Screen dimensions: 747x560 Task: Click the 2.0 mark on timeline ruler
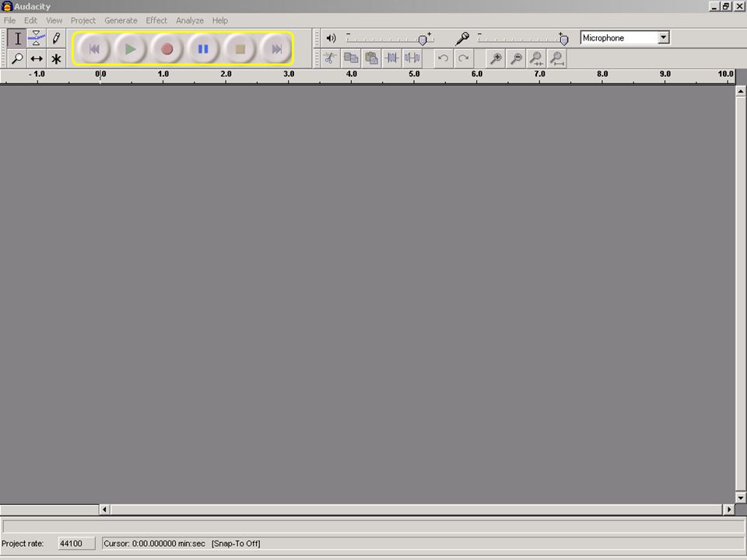pos(226,74)
